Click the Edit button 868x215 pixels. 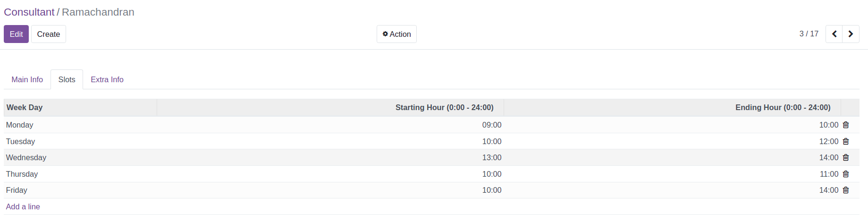click(x=16, y=34)
